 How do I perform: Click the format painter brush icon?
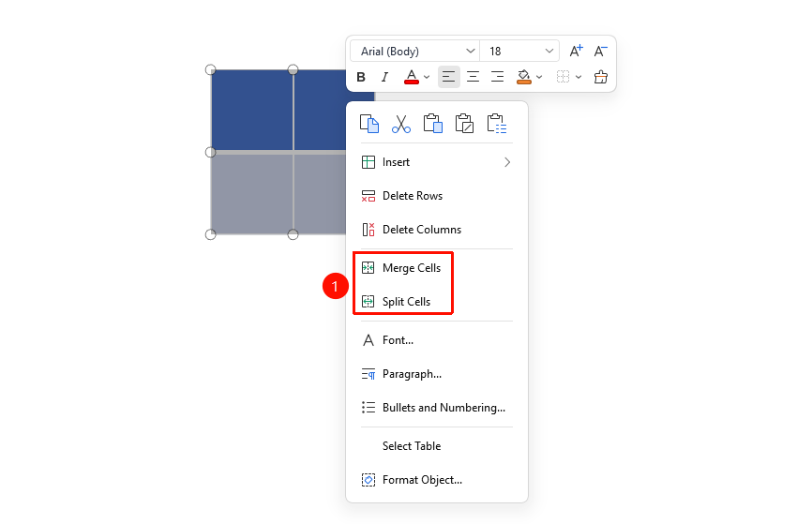[601, 77]
